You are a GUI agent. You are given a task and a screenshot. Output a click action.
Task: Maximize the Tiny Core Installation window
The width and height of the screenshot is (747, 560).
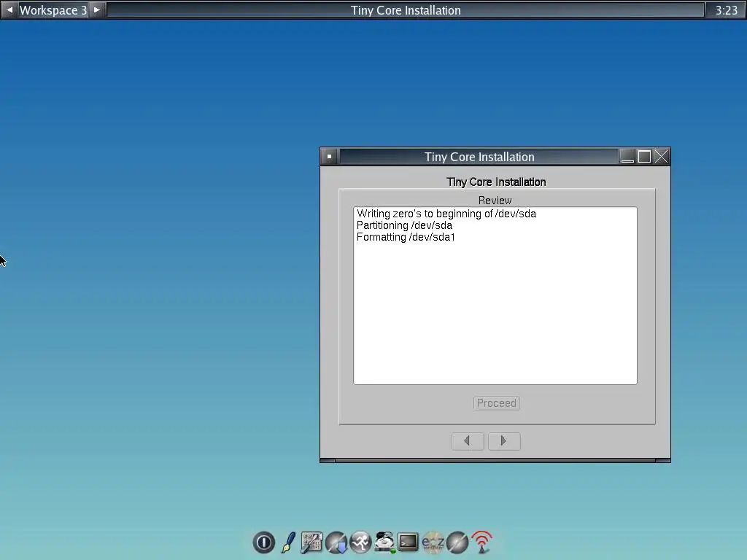[x=644, y=157]
